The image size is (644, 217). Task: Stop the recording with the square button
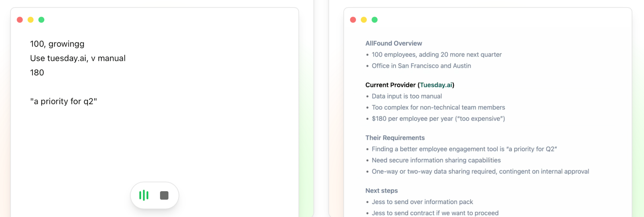(164, 195)
